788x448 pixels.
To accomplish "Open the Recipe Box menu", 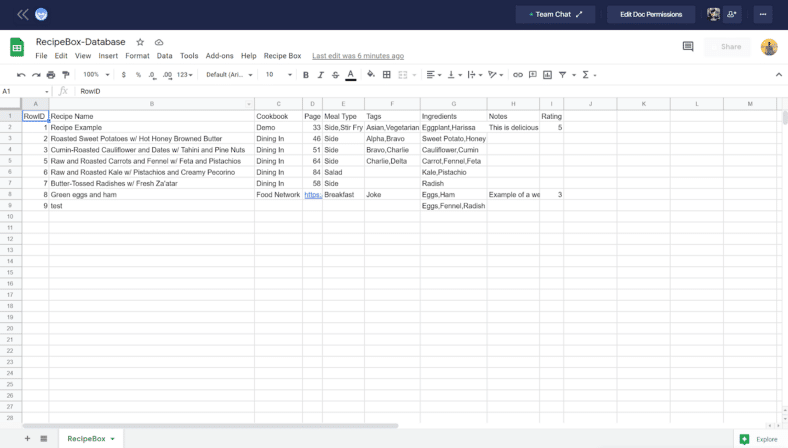I will click(x=282, y=56).
